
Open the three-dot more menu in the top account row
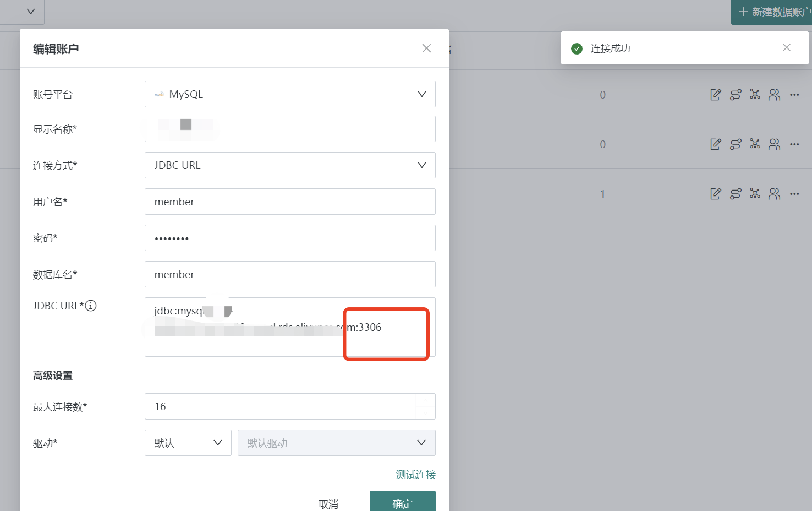794,95
